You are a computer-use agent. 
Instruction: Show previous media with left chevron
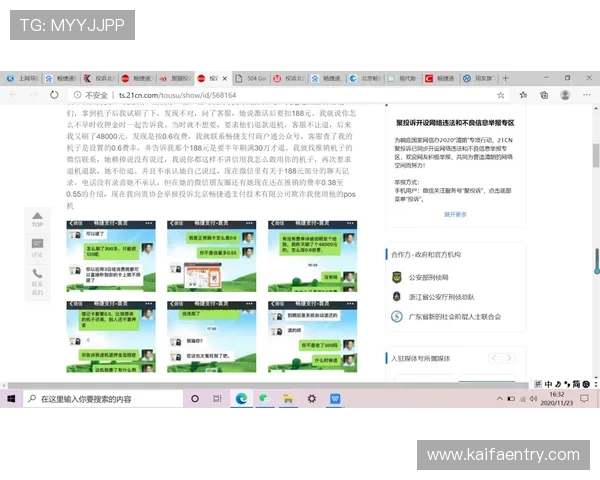coord(494,358)
